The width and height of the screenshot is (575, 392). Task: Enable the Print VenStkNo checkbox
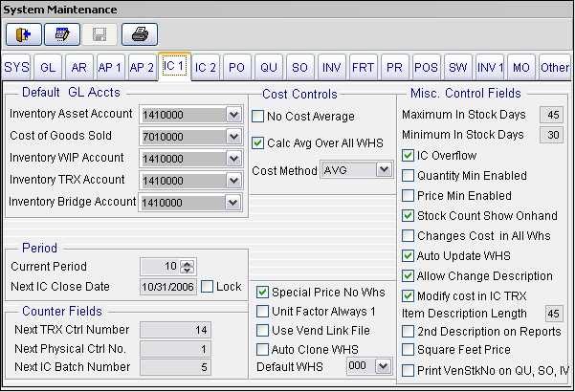(x=408, y=370)
